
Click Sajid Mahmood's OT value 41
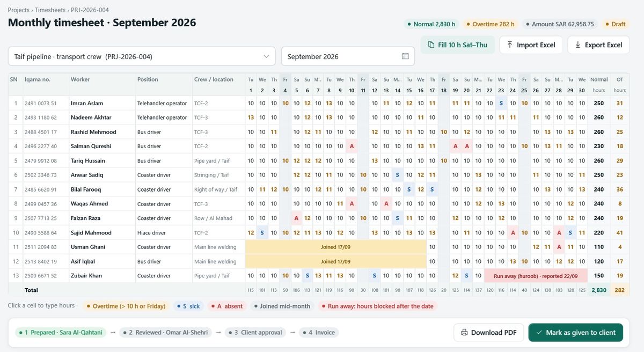[x=620, y=233]
